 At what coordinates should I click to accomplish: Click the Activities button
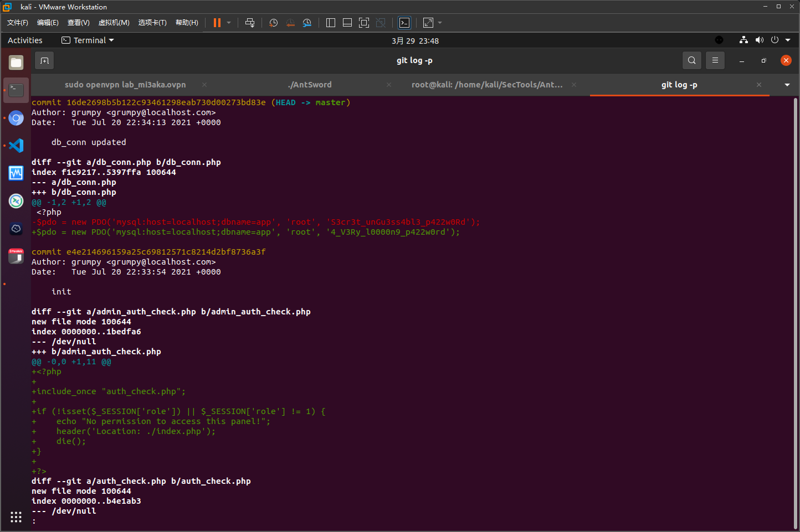25,40
